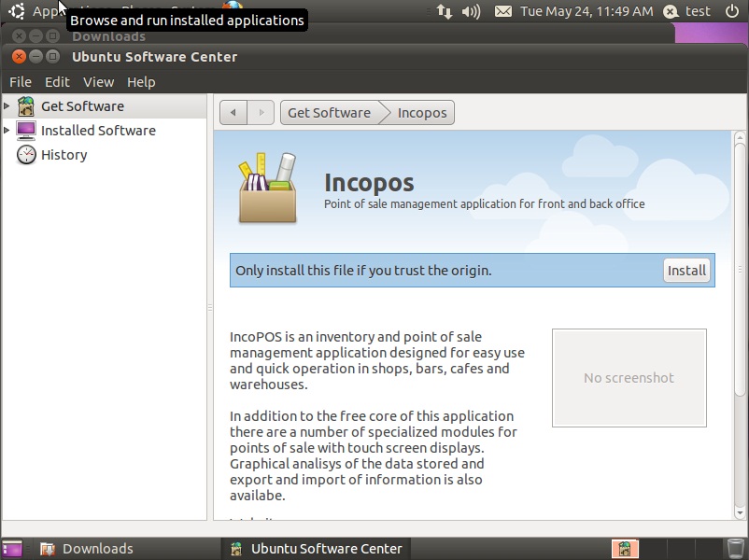The width and height of the screenshot is (749, 560).
Task: Click the Get Software breadcrumb button
Action: pyautogui.click(x=329, y=113)
